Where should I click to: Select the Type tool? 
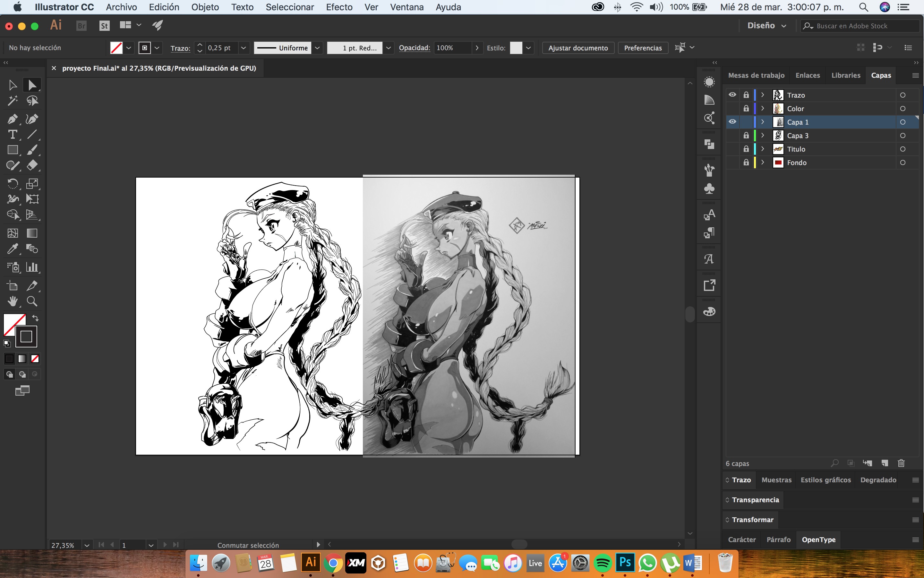[13, 134]
